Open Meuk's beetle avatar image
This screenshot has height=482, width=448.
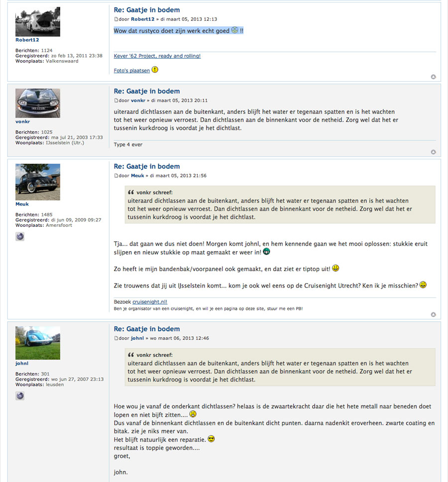tap(38, 182)
